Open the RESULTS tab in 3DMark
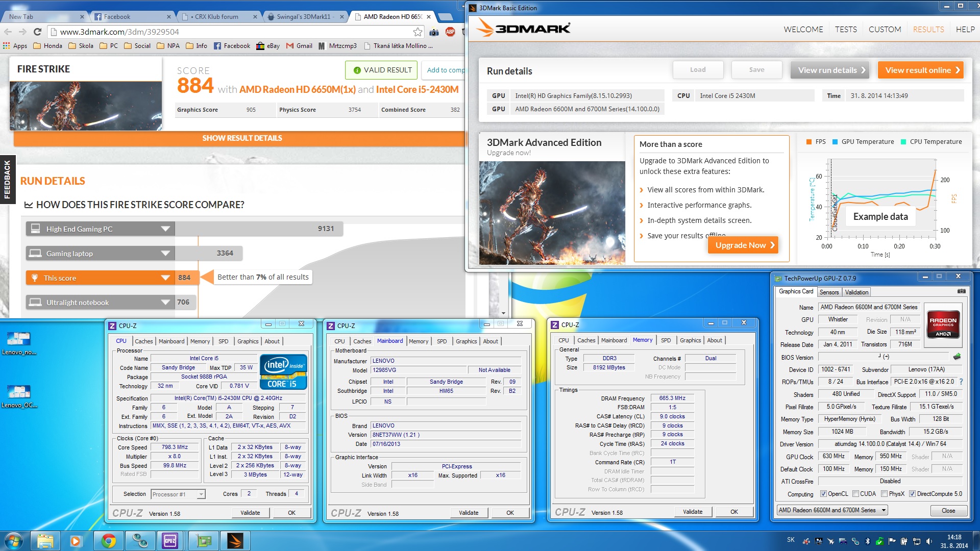This screenshot has width=980, height=551. click(928, 29)
